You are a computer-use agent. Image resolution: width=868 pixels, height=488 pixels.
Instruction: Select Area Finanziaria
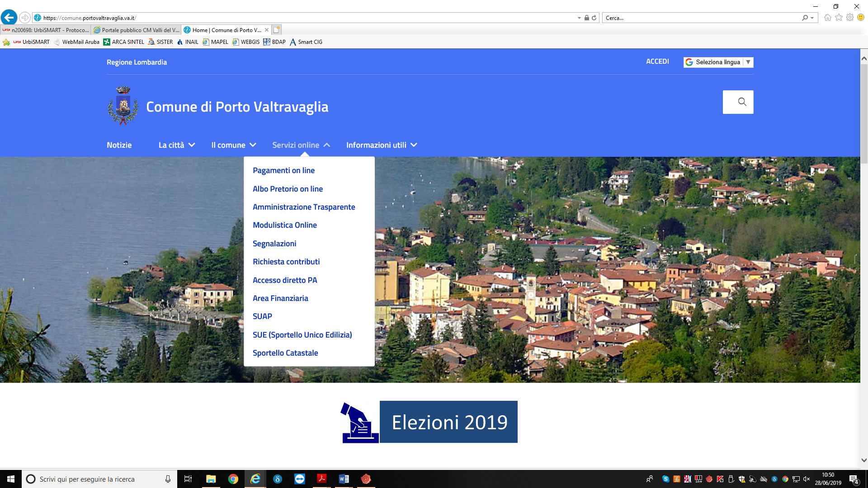point(280,298)
